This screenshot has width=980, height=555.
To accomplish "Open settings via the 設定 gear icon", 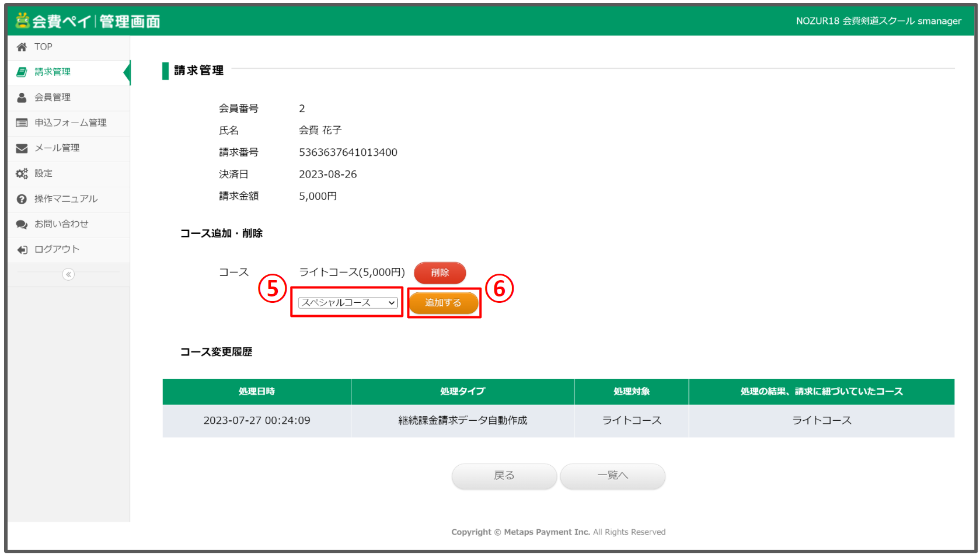I will [x=22, y=173].
